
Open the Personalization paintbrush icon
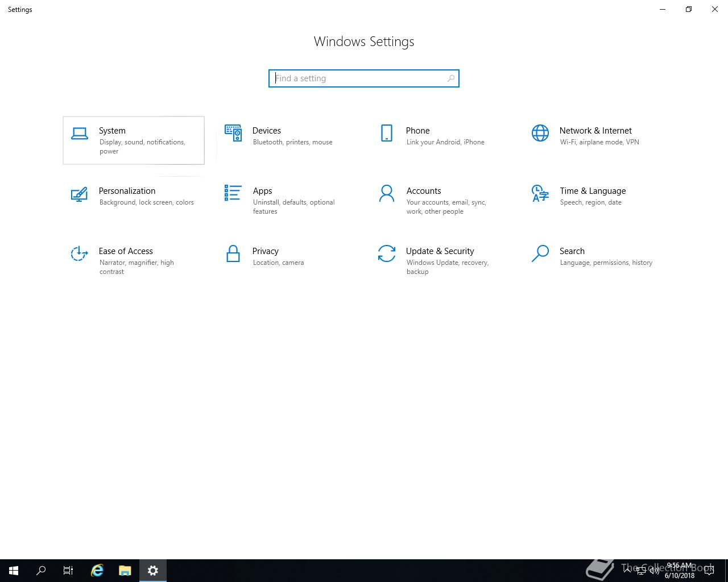click(x=80, y=194)
